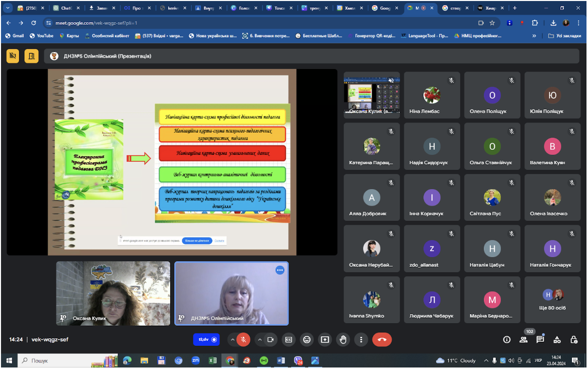Click the present screen button

point(325,340)
